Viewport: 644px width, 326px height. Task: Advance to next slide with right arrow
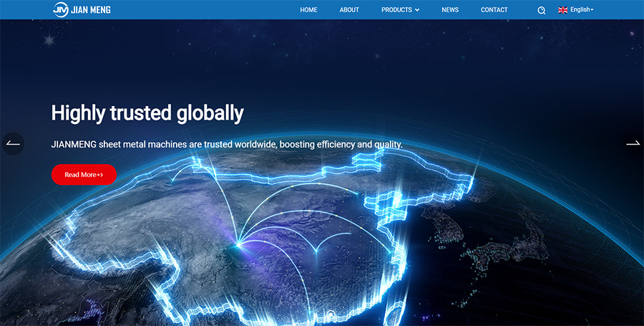click(x=633, y=143)
